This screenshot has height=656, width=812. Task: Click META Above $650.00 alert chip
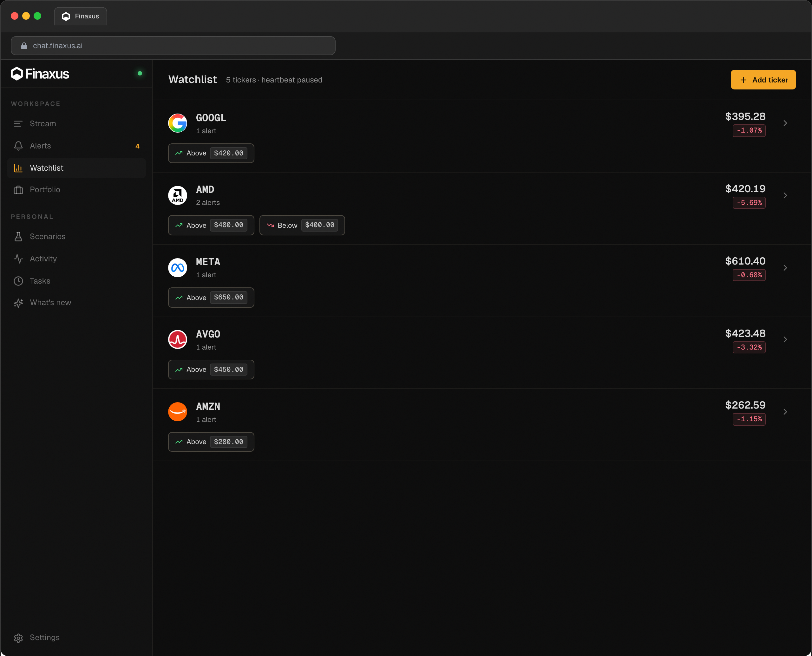(x=211, y=298)
